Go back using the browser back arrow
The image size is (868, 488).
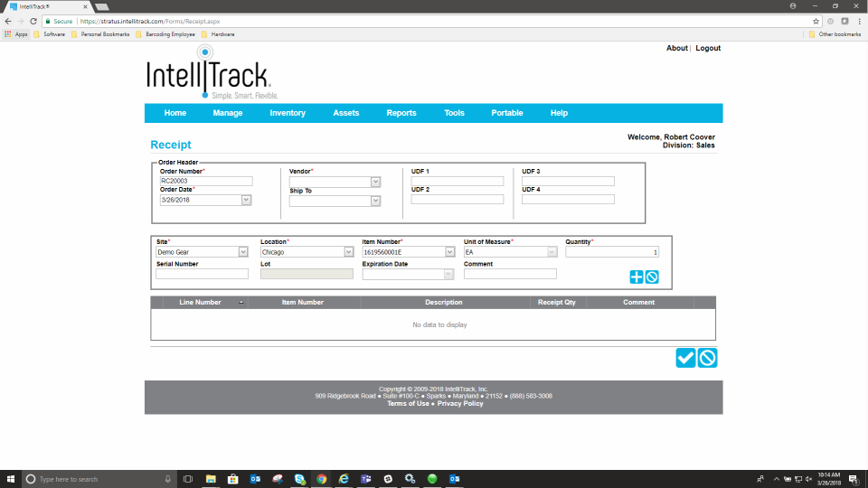[x=8, y=21]
